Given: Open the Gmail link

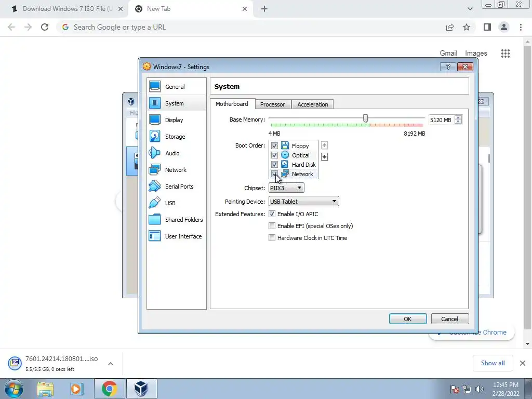Looking at the screenshot, I should (448, 54).
